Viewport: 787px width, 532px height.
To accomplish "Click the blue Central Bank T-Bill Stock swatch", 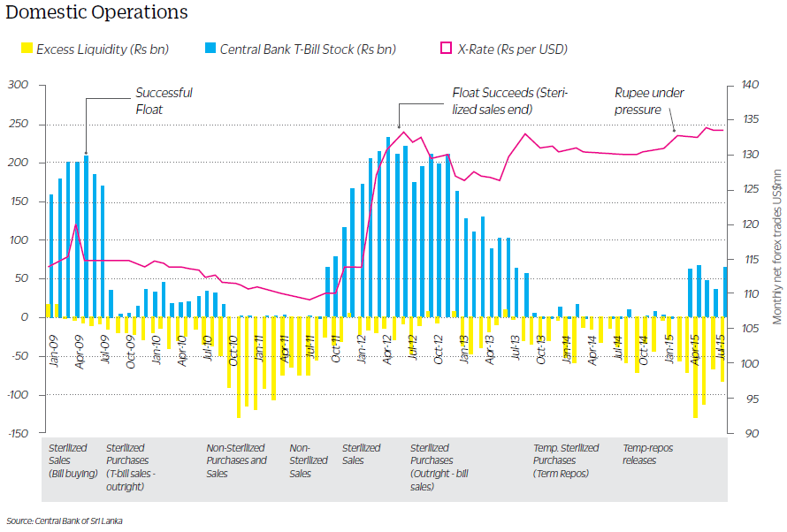I will pyautogui.click(x=210, y=48).
